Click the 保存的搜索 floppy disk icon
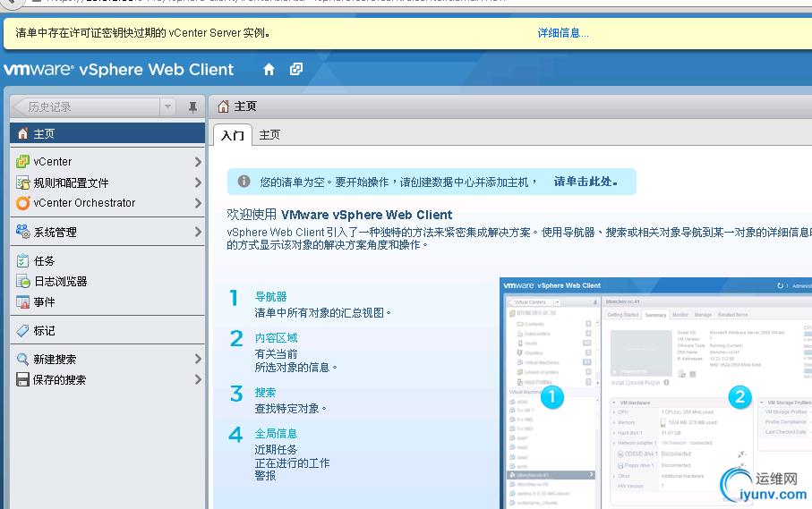The image size is (812, 509). pos(22,379)
